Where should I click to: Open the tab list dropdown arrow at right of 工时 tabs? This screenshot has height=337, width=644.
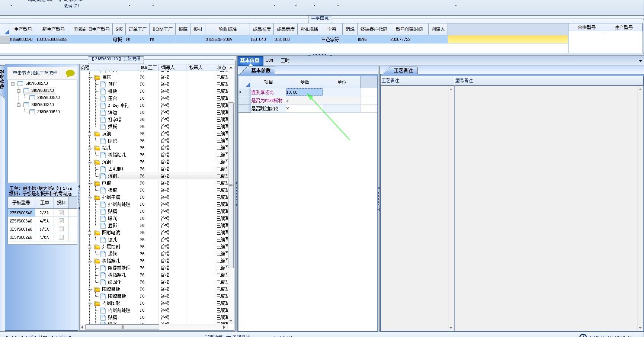640,61
